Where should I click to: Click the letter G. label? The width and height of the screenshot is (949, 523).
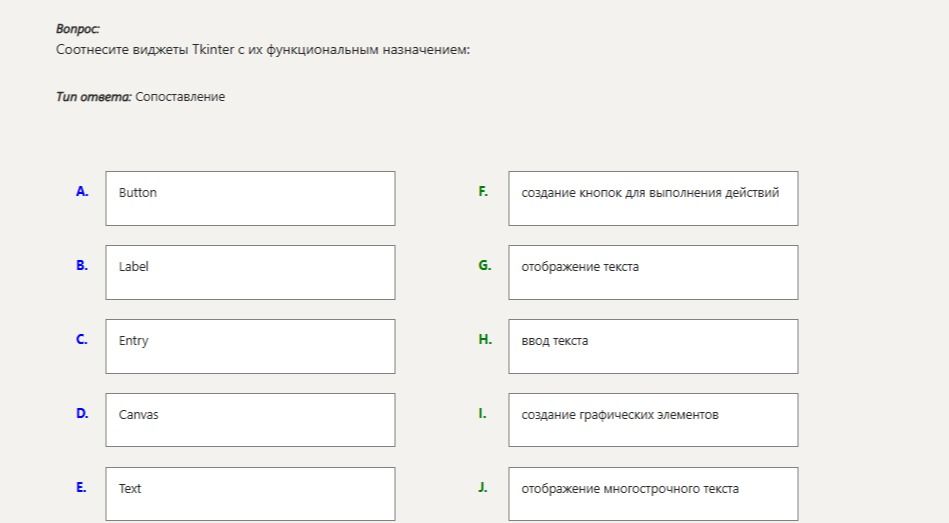click(485, 265)
